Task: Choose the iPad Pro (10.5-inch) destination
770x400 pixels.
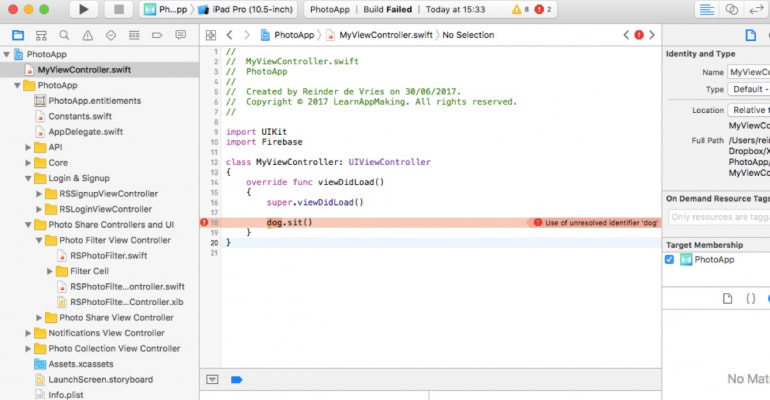Action: pos(247,9)
